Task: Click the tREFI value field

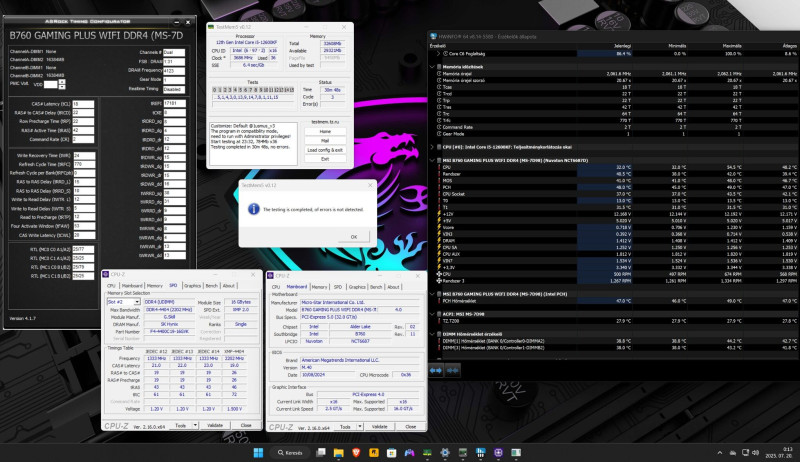Action: point(174,104)
